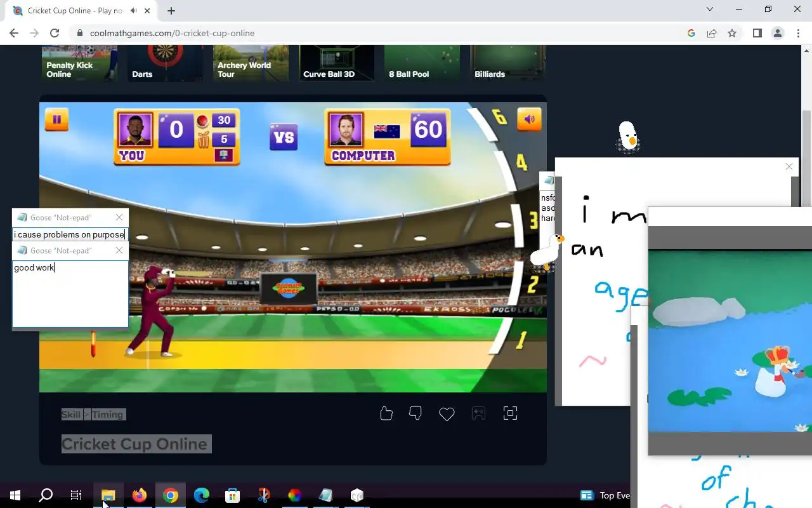Open the Top Events news widget
Viewport: 812px width, 508px height.
(x=605, y=495)
